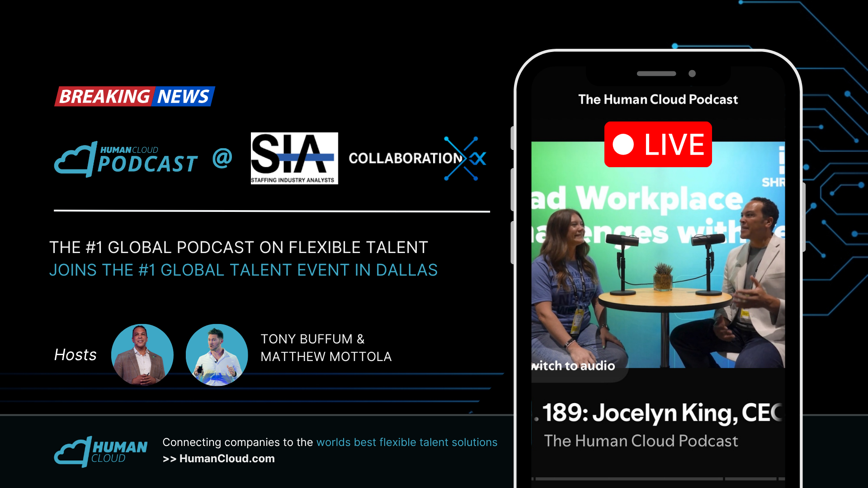
Task: Click the 'TONY BUFFUM &' name text
Action: click(x=313, y=339)
